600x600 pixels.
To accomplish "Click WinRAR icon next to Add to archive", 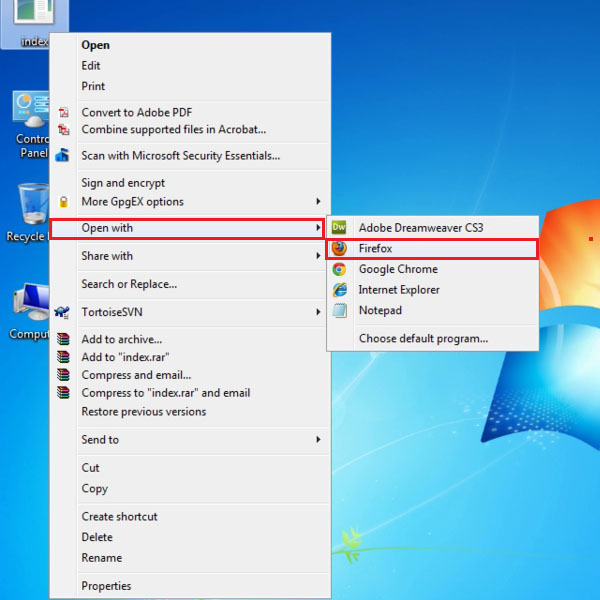I will (x=63, y=339).
